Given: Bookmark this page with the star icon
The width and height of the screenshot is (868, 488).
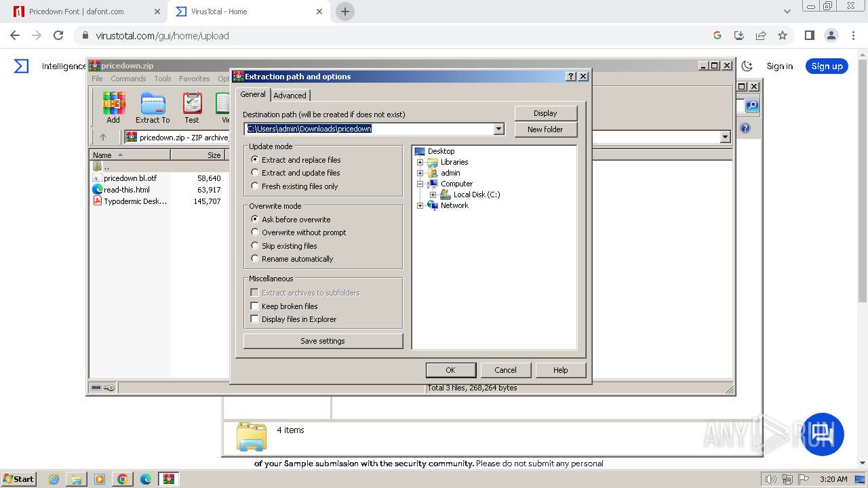Looking at the screenshot, I should (x=783, y=35).
